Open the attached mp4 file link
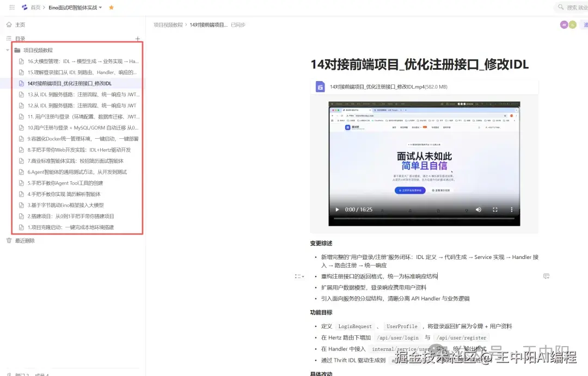This screenshot has width=588, height=376. (389, 87)
